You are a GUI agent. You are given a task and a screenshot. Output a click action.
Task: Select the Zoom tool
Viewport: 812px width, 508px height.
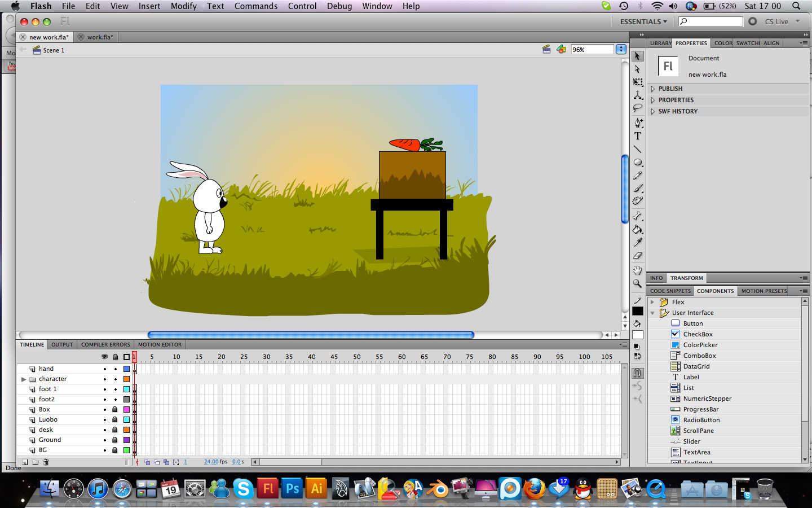pyautogui.click(x=638, y=283)
